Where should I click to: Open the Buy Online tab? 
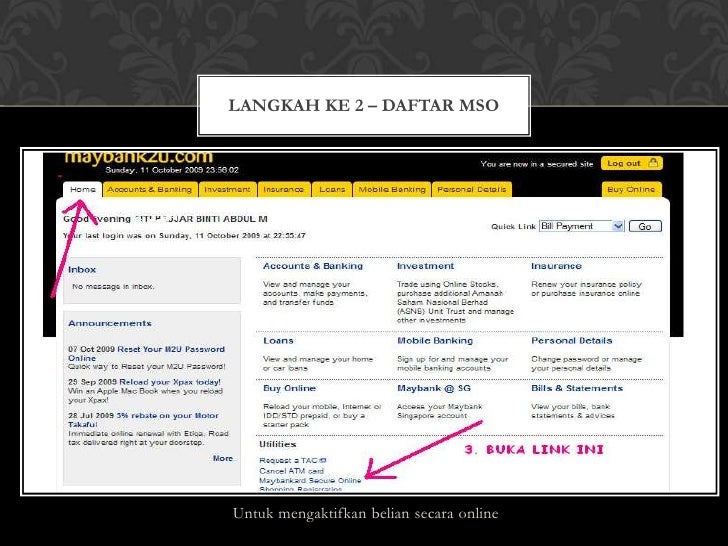tap(631, 189)
